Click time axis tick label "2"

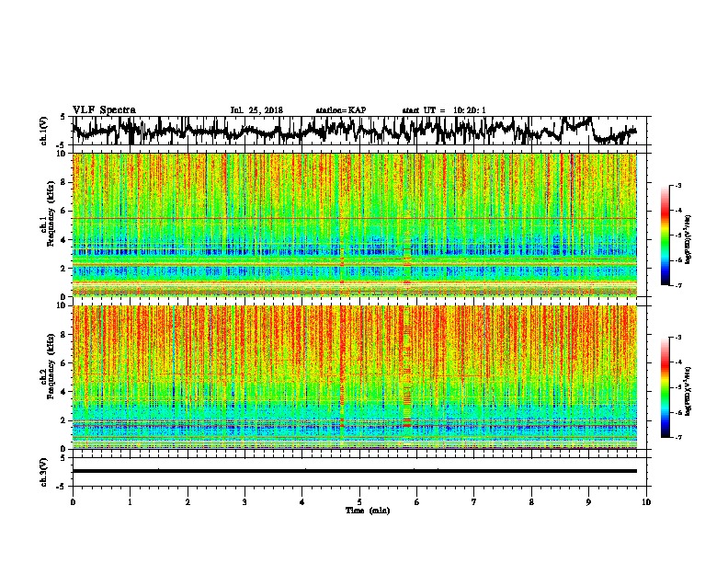188,502
